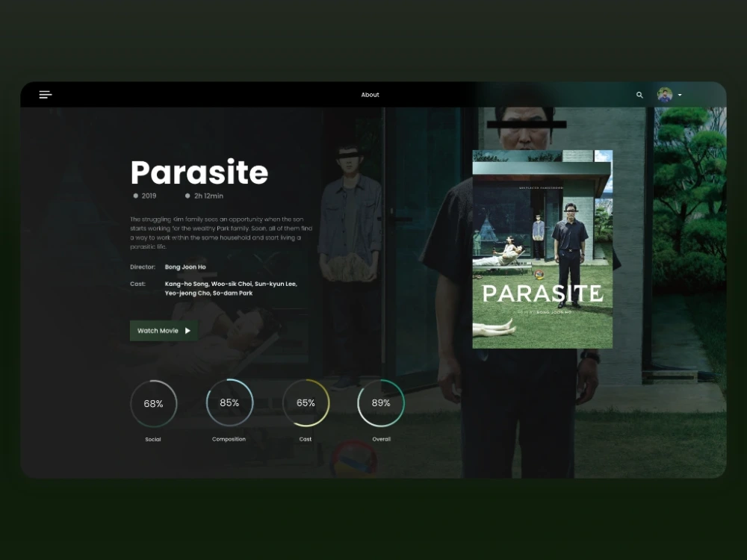Image resolution: width=747 pixels, height=560 pixels.
Task: Click the 2h 12min runtime text
Action: 208,196
